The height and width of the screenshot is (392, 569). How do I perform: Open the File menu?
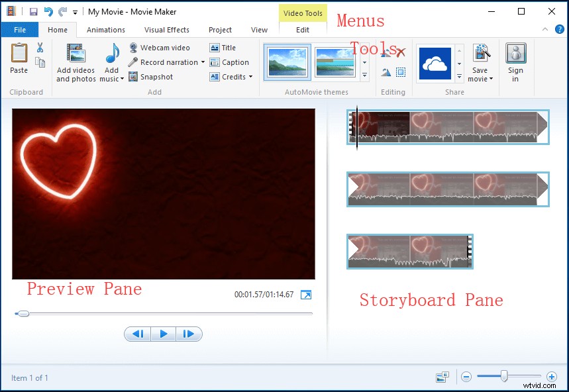pyautogui.click(x=19, y=30)
